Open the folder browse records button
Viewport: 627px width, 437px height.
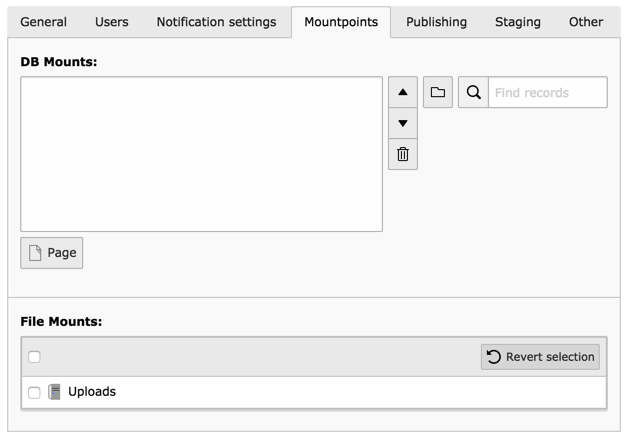(438, 93)
